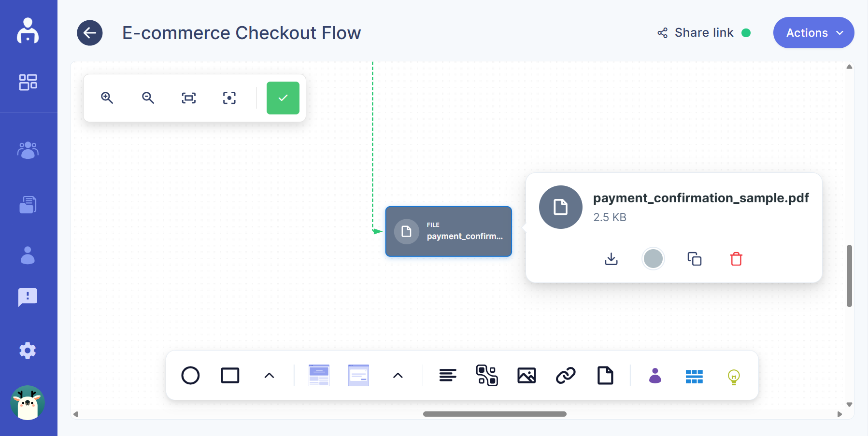
Task: Delete the payment confirmation file
Action: tap(736, 259)
